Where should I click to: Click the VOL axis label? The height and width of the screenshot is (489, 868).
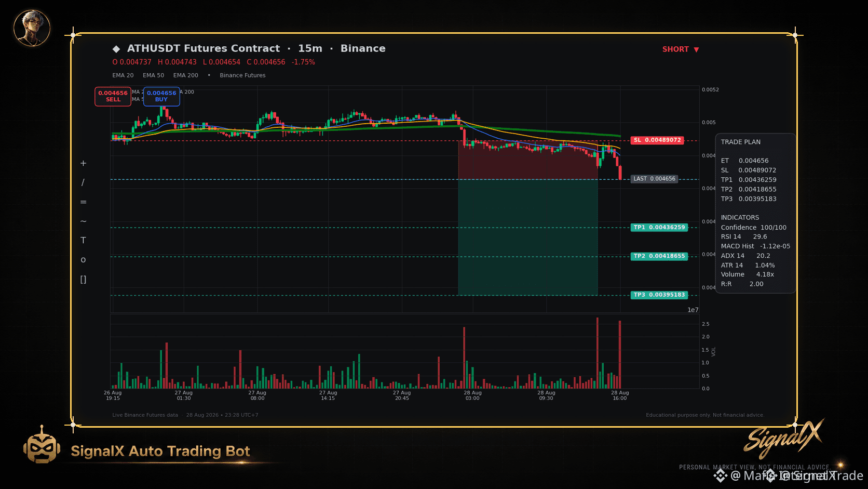[714, 352]
